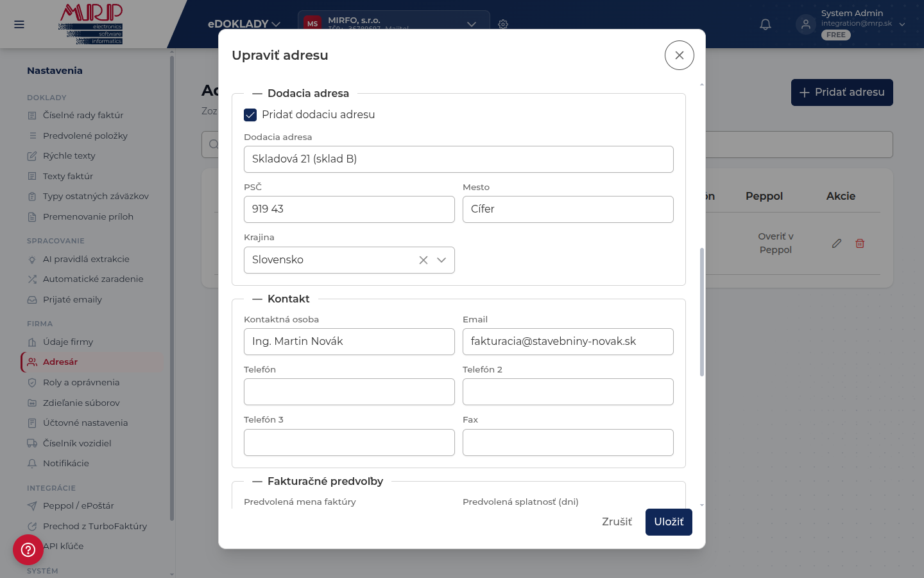Click the notifications bell icon
Screen dimensions: 924x578
click(x=766, y=24)
